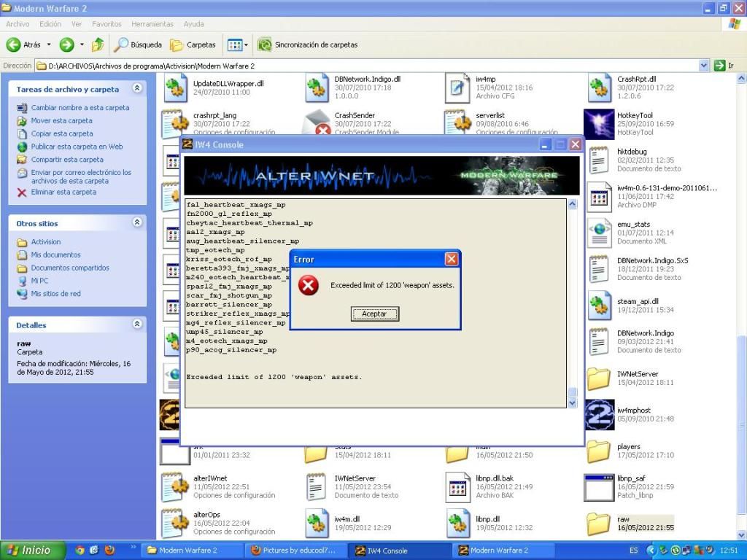This screenshot has width=747, height=560.
Task: Open Búsqueda search in toolbar
Action: pos(138,44)
